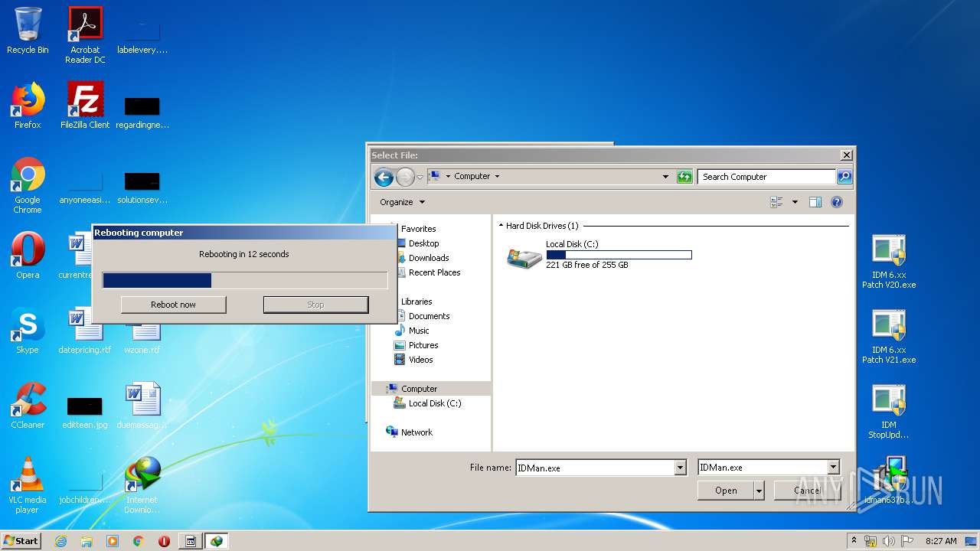Refresh the Computer location in address bar
Screen dimensions: 980x551
click(684, 177)
